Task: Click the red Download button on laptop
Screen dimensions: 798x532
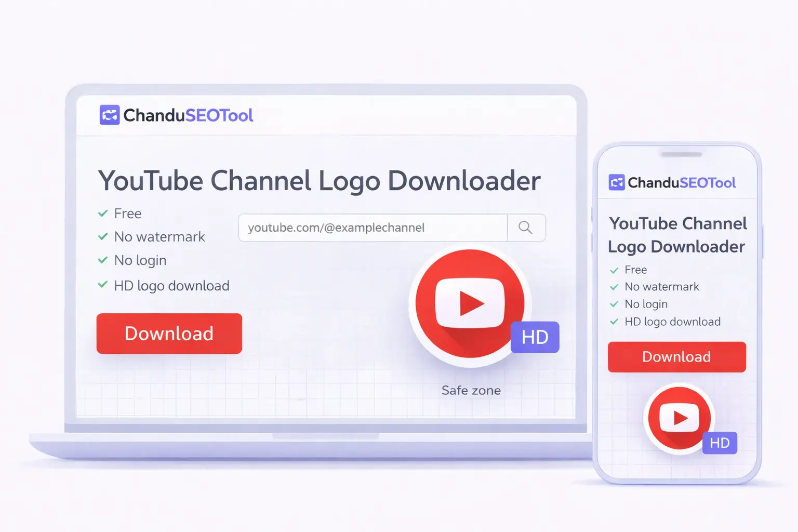Action: click(169, 334)
